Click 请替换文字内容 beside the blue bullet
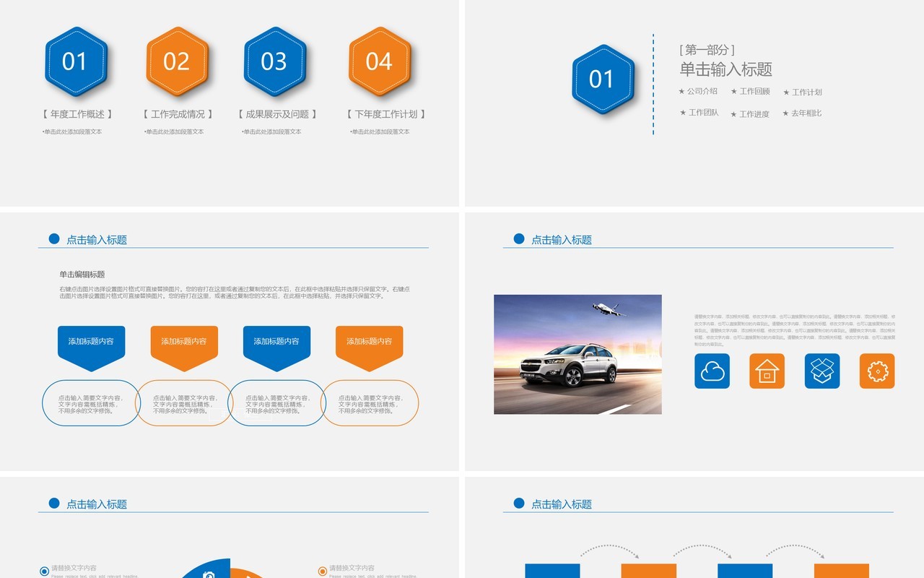Image resolution: width=924 pixels, height=578 pixels. pyautogui.click(x=74, y=568)
